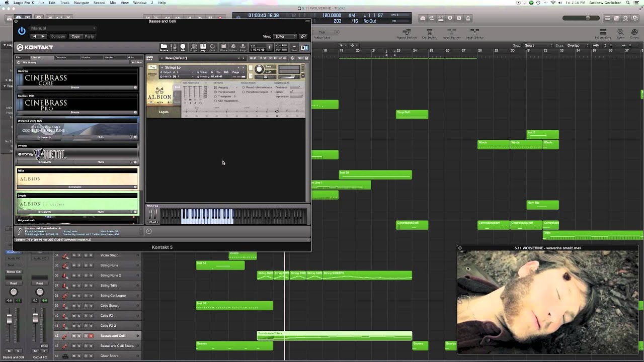The image size is (644, 362).
Task: Mute the Choir Short track
Action: pos(74,356)
